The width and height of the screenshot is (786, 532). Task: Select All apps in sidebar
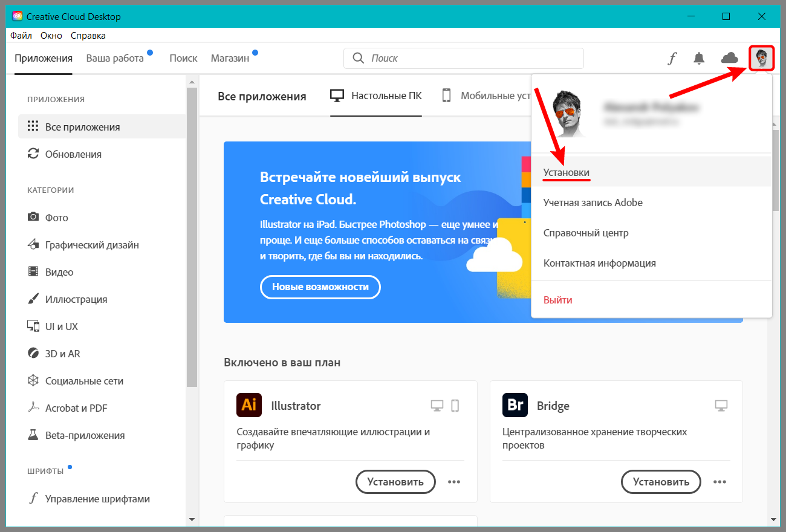(x=102, y=127)
